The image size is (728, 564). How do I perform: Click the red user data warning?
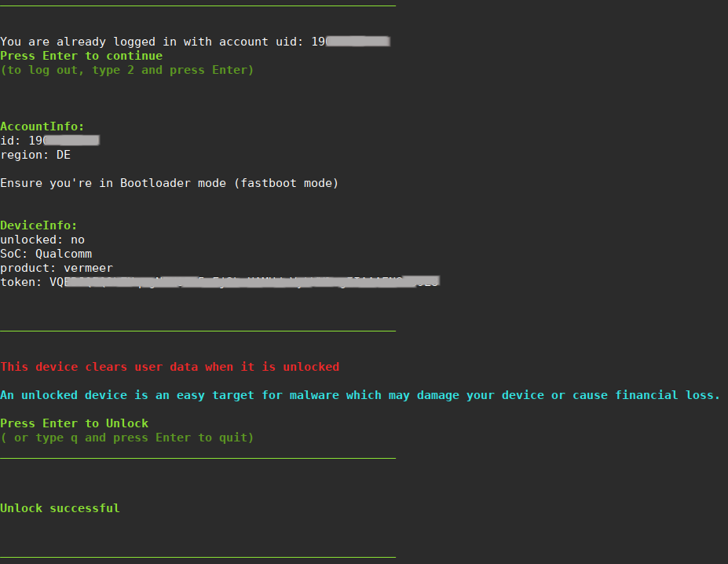[170, 367]
